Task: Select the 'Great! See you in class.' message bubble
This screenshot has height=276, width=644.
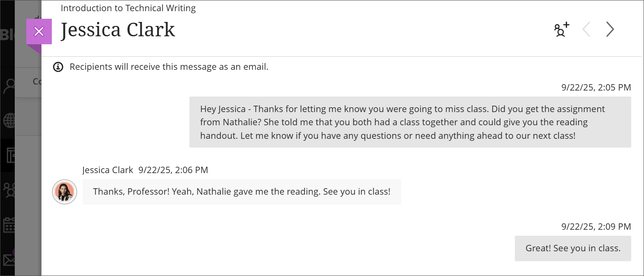Action: point(573,248)
